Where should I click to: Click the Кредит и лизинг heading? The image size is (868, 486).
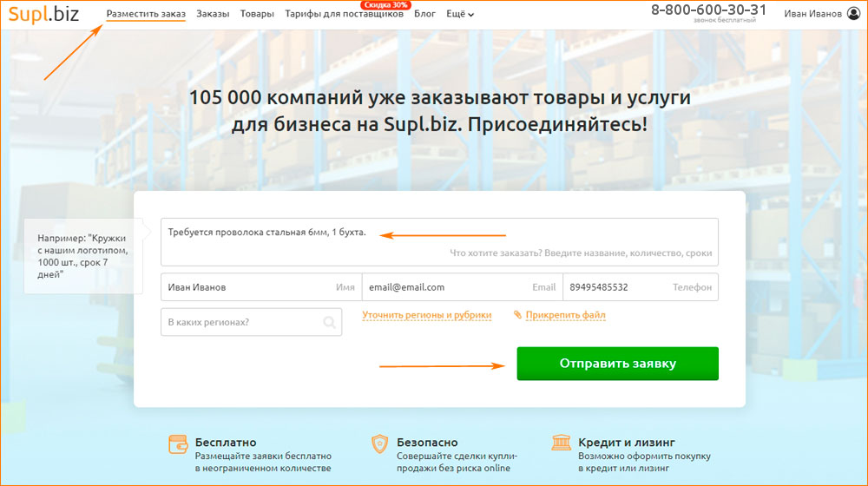[x=627, y=443]
